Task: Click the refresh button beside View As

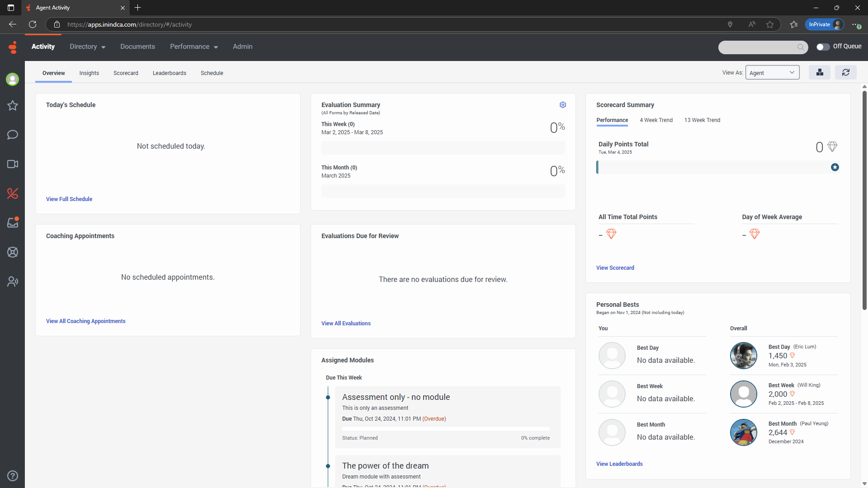Action: [x=845, y=72]
